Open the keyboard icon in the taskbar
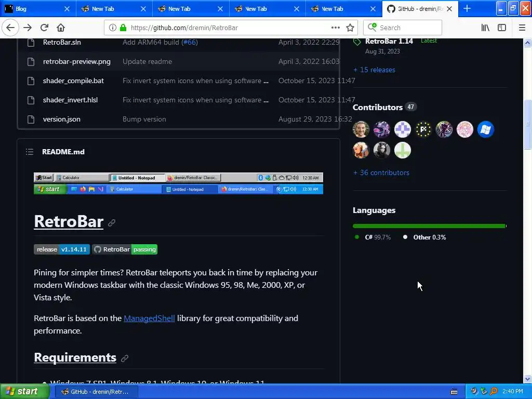 [x=454, y=392]
